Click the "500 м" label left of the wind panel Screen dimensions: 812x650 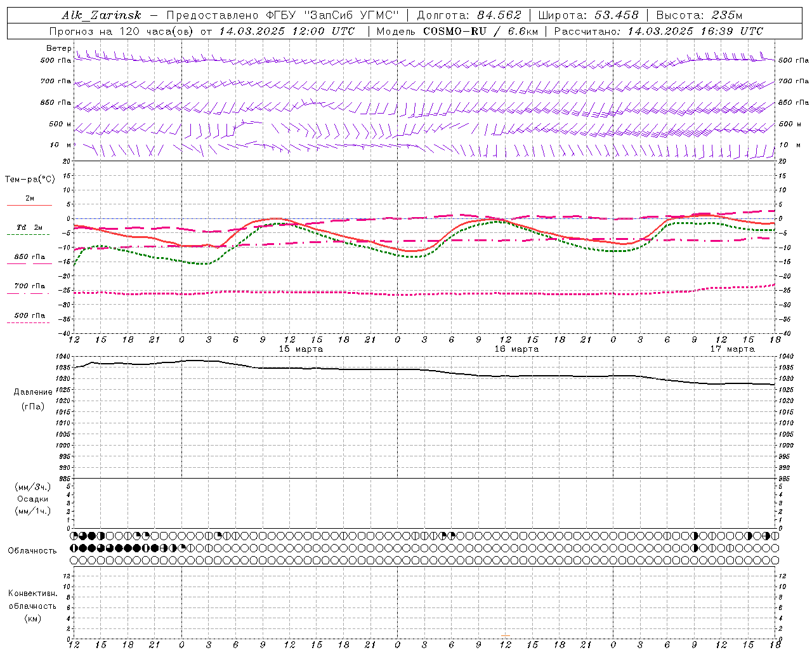[60, 124]
